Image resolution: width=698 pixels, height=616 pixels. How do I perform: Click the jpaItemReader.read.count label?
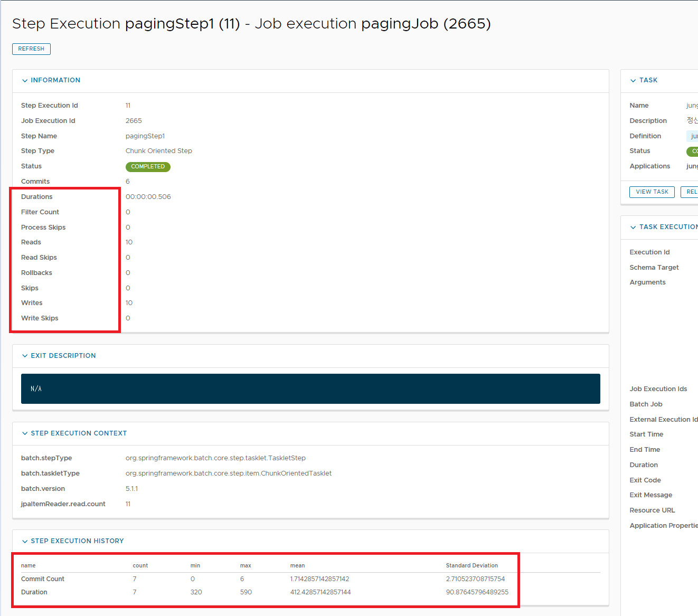pos(63,504)
